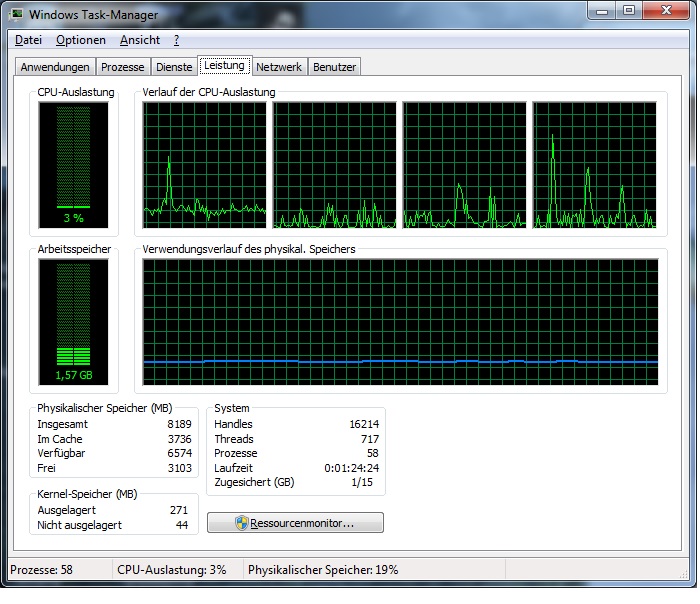The width and height of the screenshot is (700, 604).
Task: Click the Handles value 16214
Action: (x=364, y=424)
